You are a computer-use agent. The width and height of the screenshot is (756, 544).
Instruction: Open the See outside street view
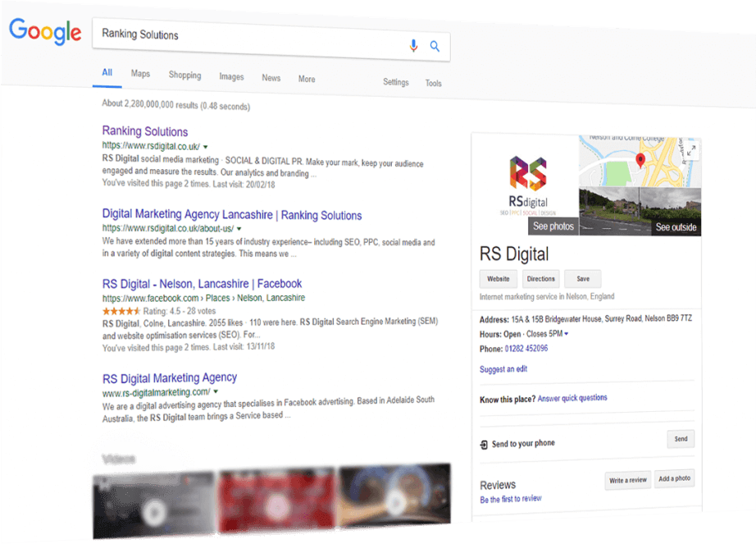676,227
